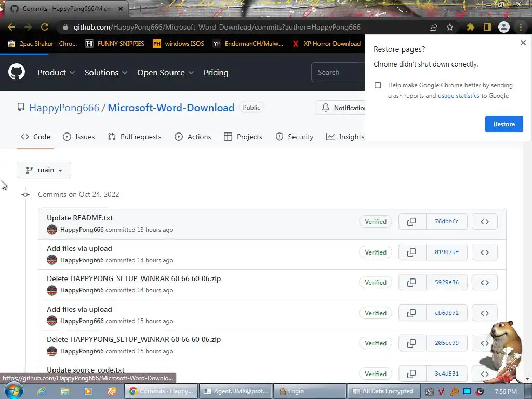Open commit hash 3c4d531

[446, 374]
